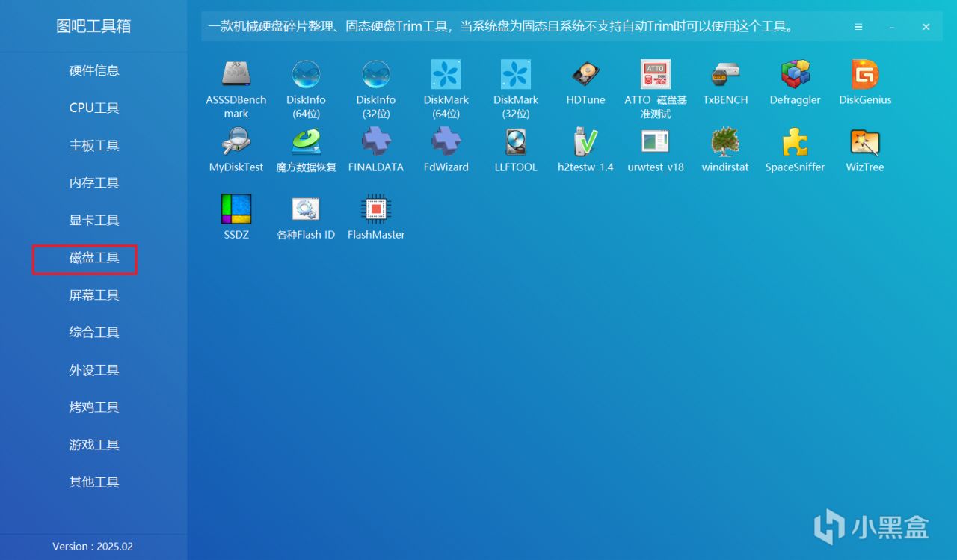The width and height of the screenshot is (957, 560).
Task: Start DiskMark (32位)
Action: [516, 90]
